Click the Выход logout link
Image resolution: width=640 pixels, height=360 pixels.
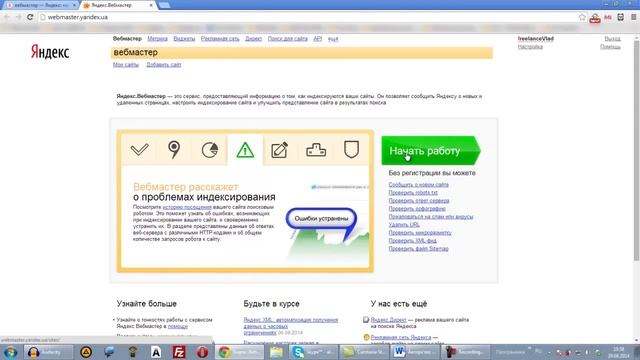[x=612, y=39]
